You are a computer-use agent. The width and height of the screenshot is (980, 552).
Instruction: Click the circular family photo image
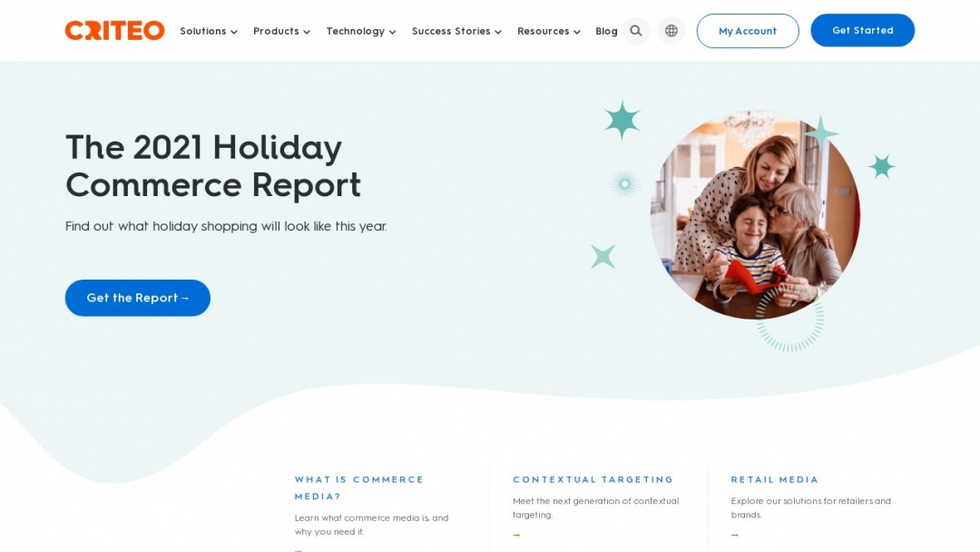click(x=755, y=216)
